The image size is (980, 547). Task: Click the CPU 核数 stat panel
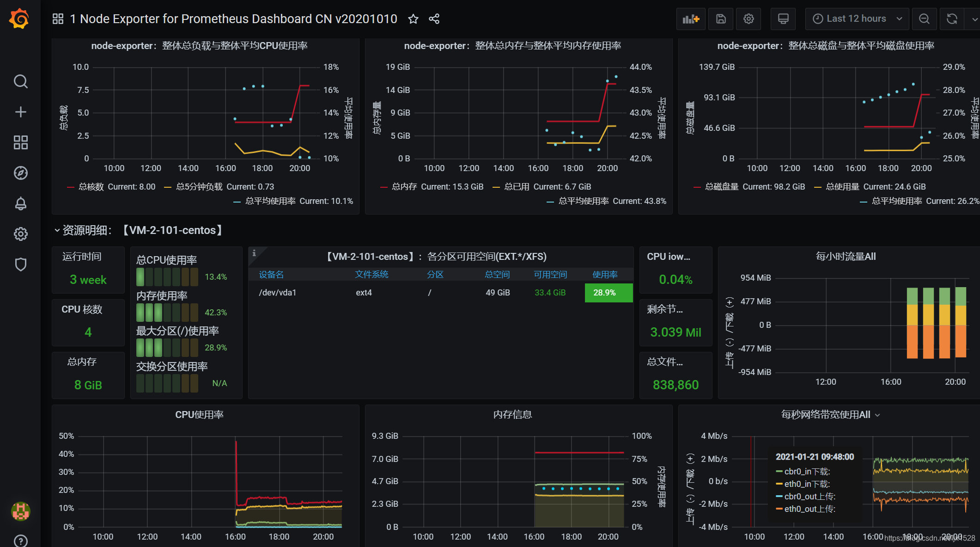click(x=88, y=322)
